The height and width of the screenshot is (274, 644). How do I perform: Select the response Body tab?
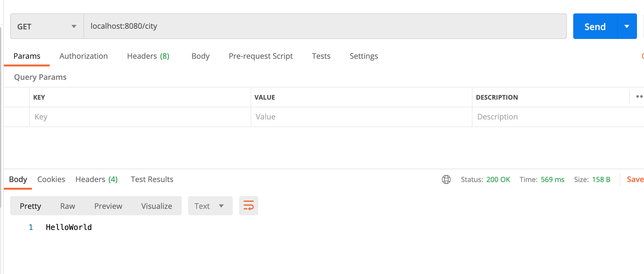(18, 179)
